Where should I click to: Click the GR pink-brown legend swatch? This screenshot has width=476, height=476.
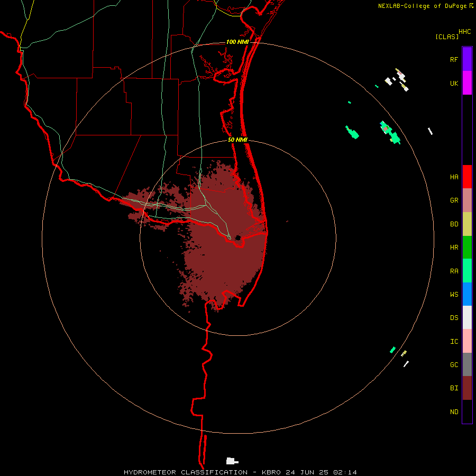coord(467,200)
